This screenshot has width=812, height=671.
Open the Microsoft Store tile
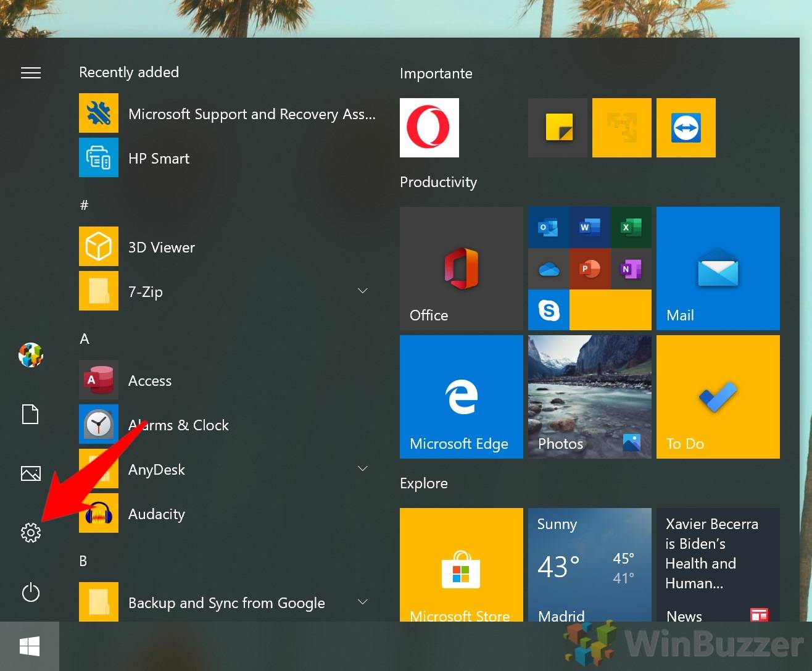(462, 565)
